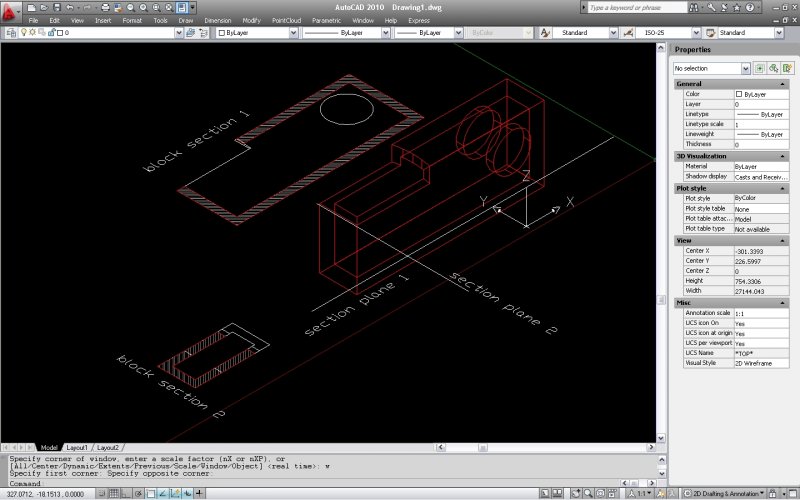Open the Modify menu

252,20
